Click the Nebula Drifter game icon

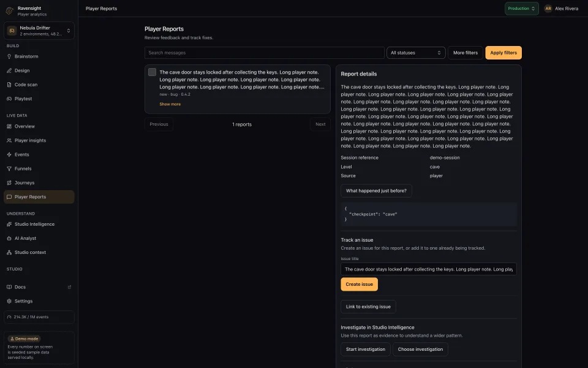click(x=12, y=31)
